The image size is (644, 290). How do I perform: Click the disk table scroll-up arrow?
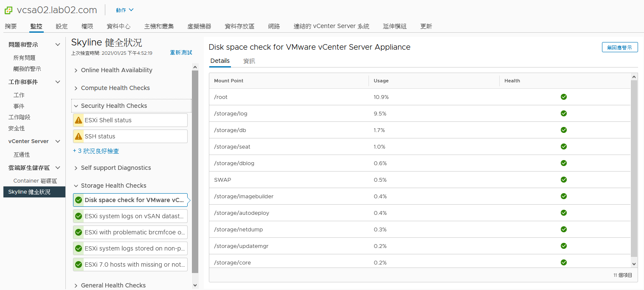pyautogui.click(x=634, y=77)
